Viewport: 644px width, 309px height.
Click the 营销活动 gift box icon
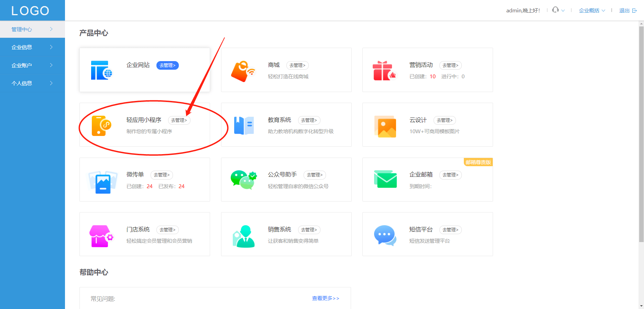coord(384,71)
